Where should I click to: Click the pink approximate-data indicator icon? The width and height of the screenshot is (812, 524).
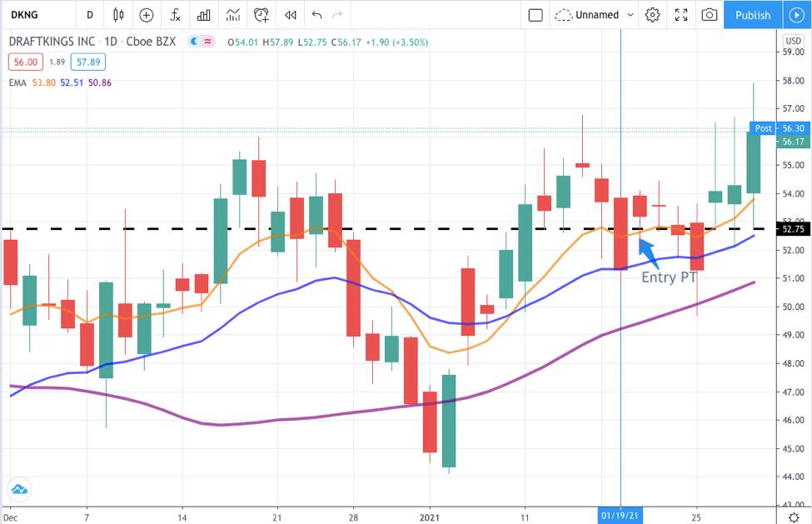(207, 42)
